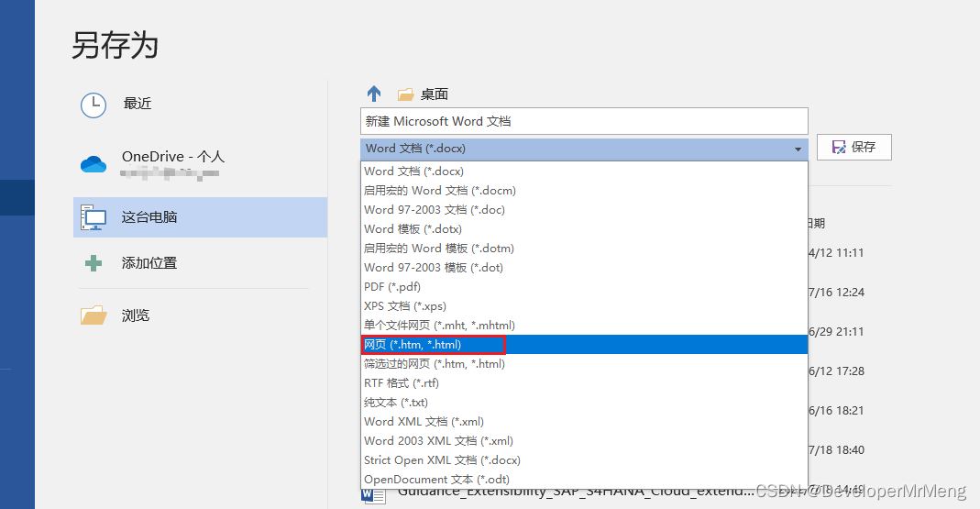Image resolution: width=980 pixels, height=509 pixels.
Task: Click the 保存 save button
Action: 853,147
